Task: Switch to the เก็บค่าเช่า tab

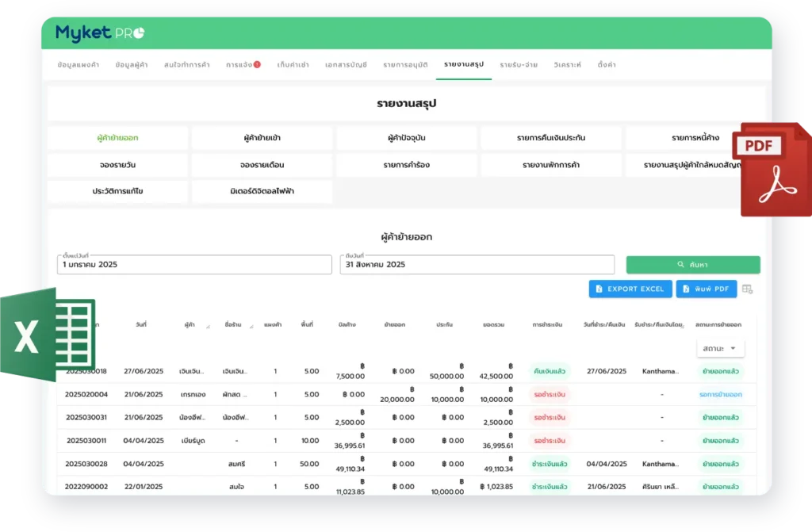Action: click(x=293, y=64)
